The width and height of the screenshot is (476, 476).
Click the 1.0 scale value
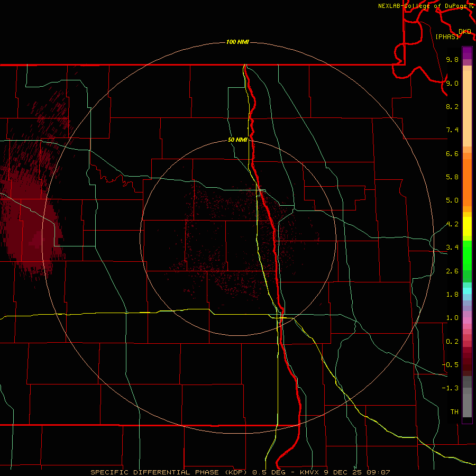coord(452,318)
